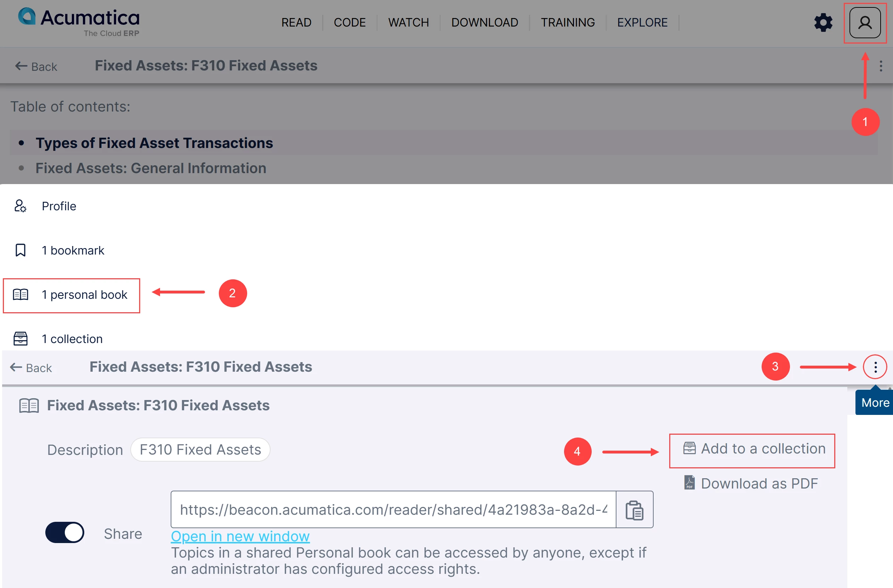This screenshot has width=893, height=588.
Task: Open the More menu in lower header
Action: 875,367
